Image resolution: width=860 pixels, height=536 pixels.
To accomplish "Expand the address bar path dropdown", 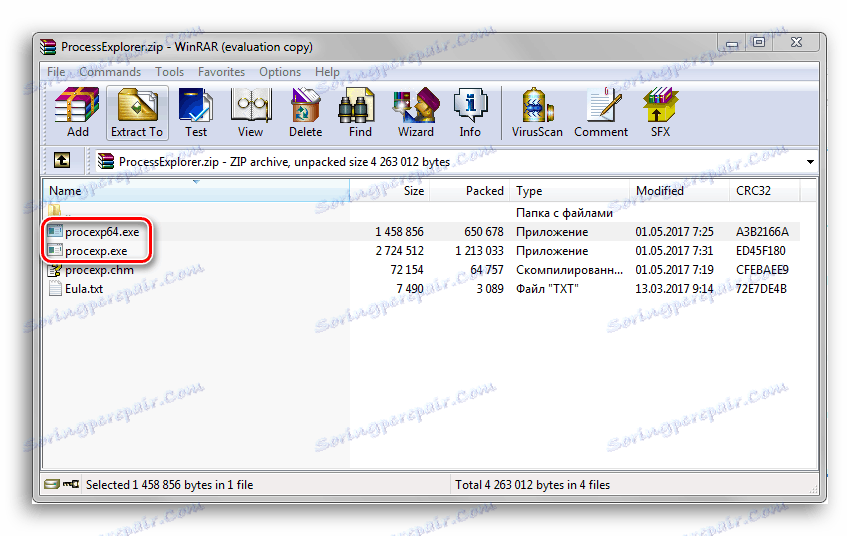I will click(810, 162).
